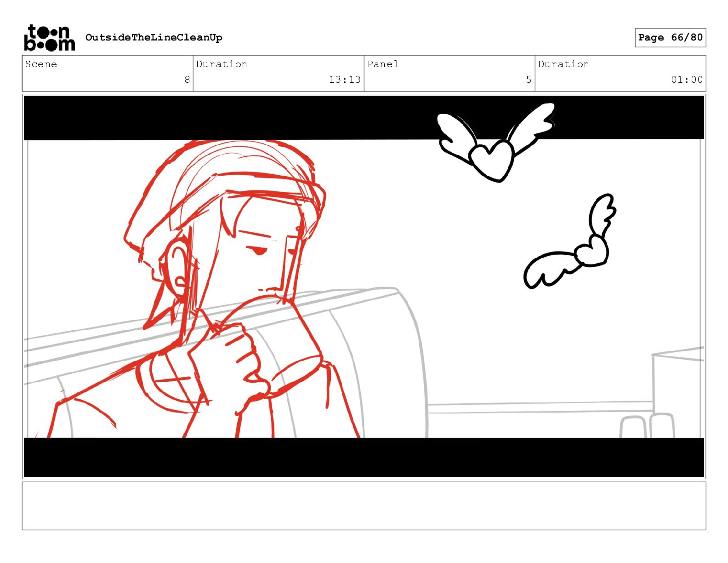Click the panel number 5 value
The height and width of the screenshot is (563, 728).
pyautogui.click(x=529, y=80)
